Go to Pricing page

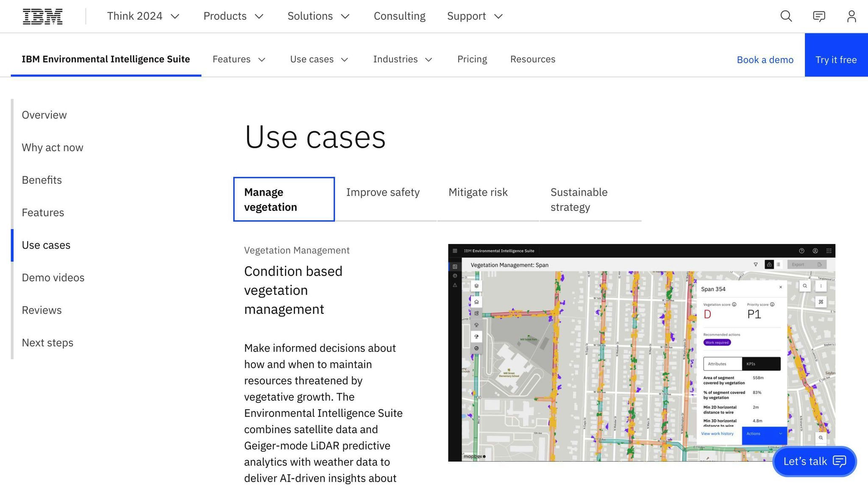tap(472, 59)
